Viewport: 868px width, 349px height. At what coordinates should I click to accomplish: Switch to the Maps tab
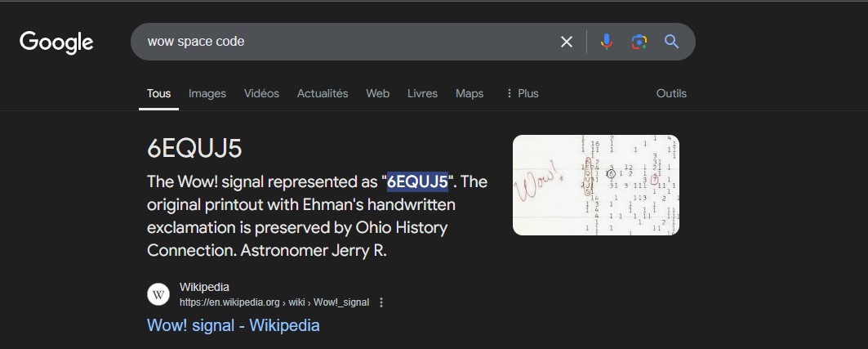(x=470, y=93)
